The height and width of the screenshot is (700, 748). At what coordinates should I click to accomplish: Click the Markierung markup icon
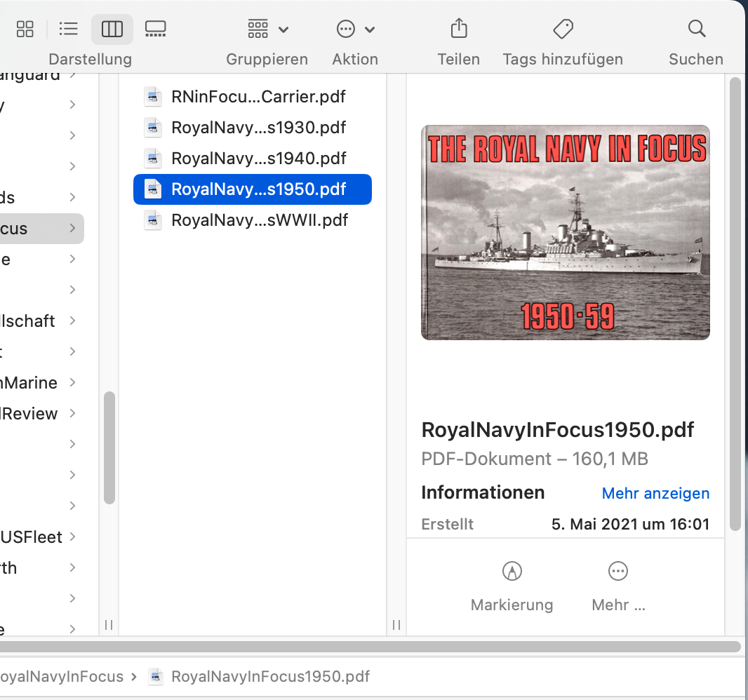pos(512,572)
